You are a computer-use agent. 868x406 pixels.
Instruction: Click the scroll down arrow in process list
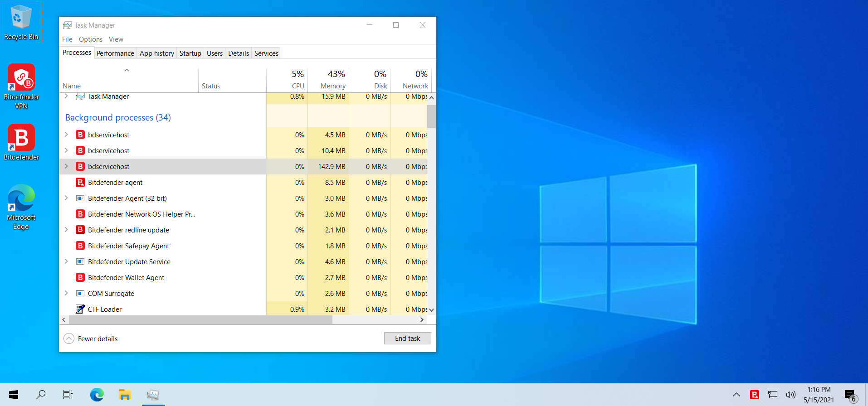(x=431, y=310)
